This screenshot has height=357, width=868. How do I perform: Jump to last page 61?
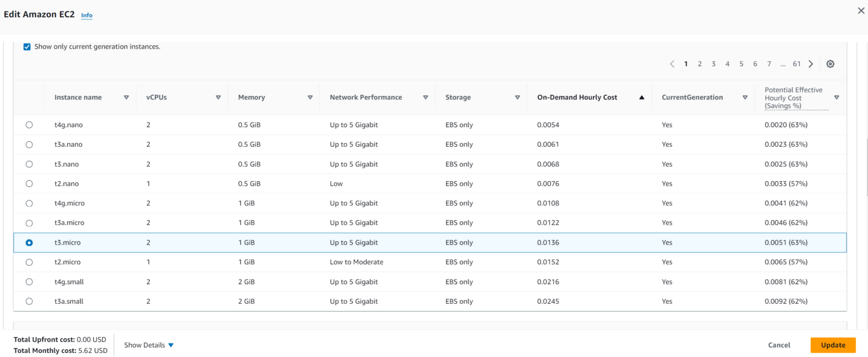(796, 64)
